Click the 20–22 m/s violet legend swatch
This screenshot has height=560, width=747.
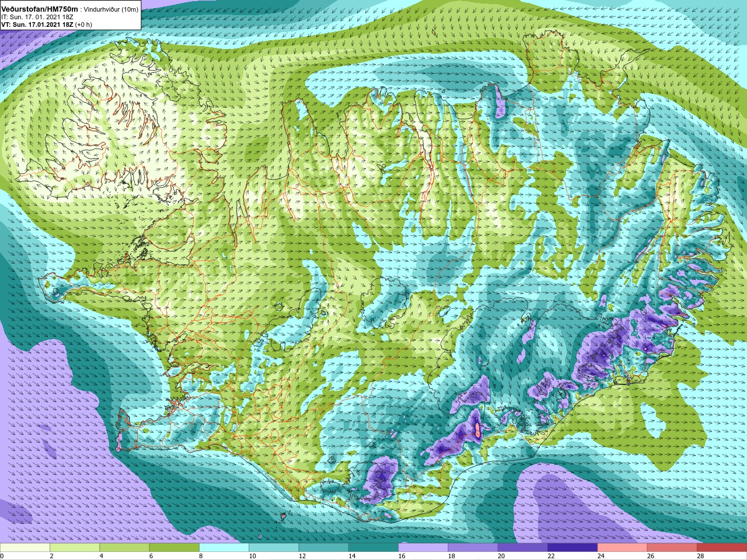[522, 548]
